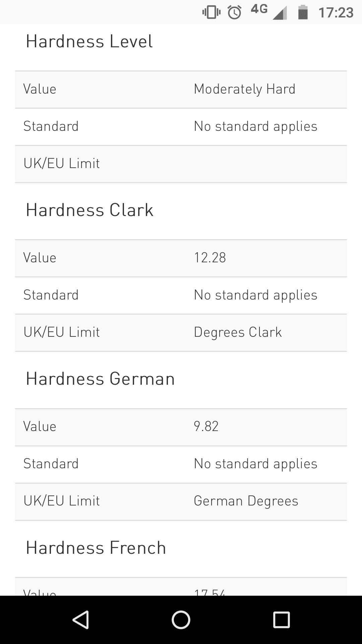The height and width of the screenshot is (644, 362).
Task: Tap No standard applies under Hardness German
Action: (255, 464)
